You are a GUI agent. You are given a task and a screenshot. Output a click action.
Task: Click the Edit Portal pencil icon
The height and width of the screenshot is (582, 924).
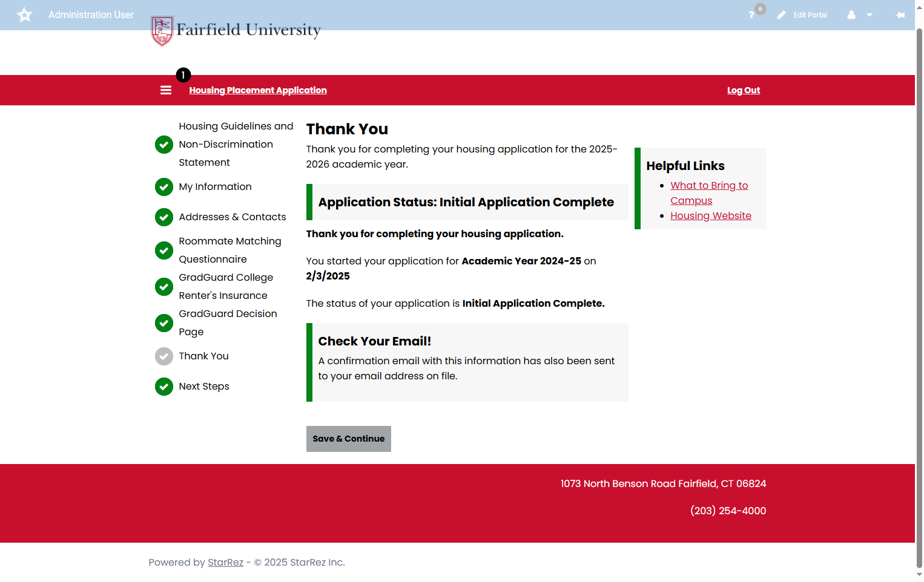point(782,15)
